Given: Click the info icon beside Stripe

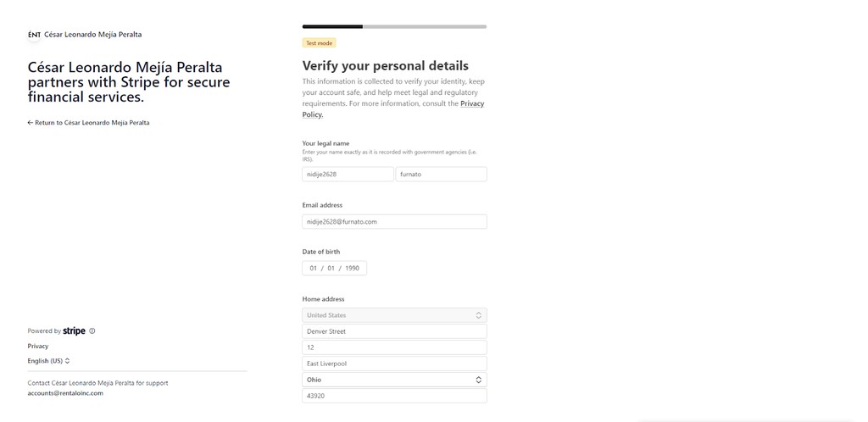Looking at the screenshot, I should coord(92,331).
